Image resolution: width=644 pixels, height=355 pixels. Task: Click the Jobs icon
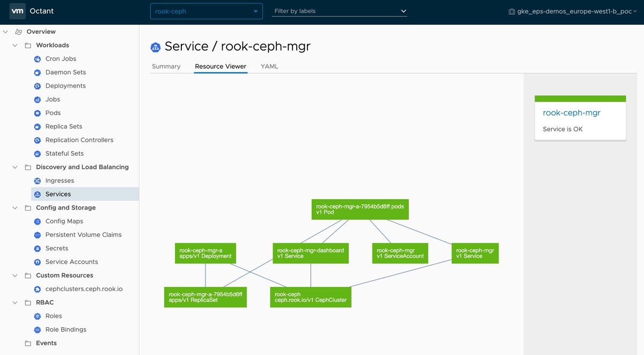(x=38, y=99)
